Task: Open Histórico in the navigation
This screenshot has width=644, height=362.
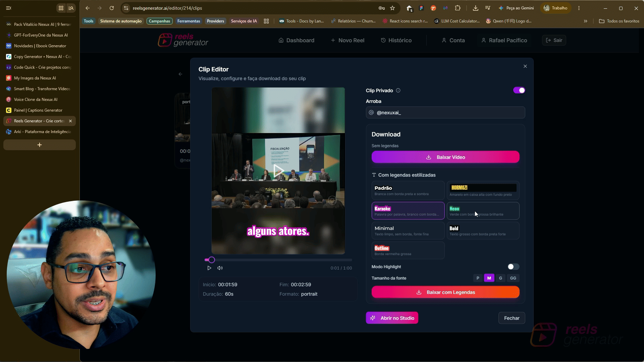Action: point(396,40)
